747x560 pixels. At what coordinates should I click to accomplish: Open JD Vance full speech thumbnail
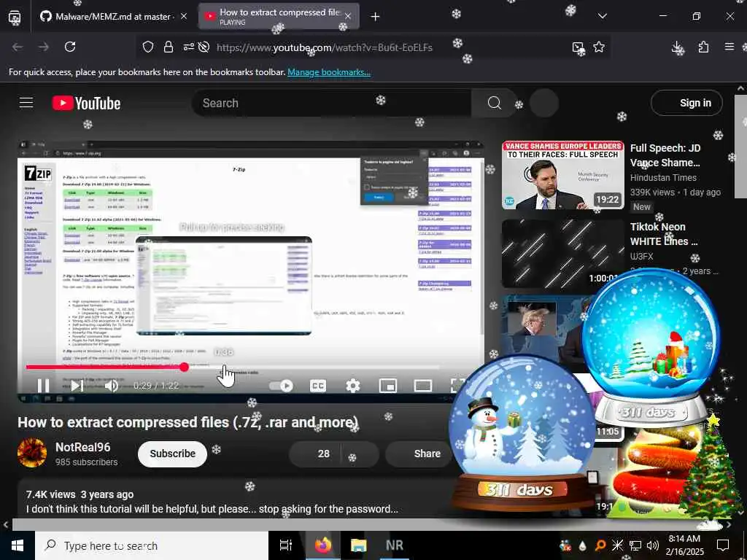coord(562,175)
